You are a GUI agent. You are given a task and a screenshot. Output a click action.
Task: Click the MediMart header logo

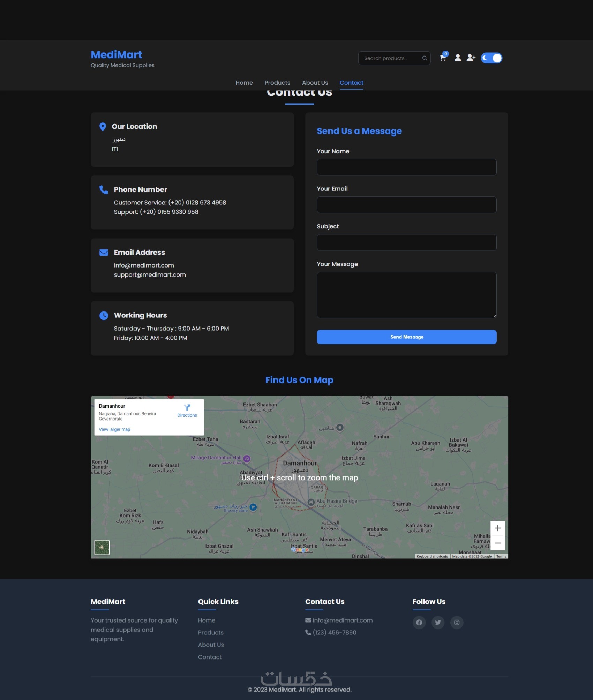click(x=117, y=55)
